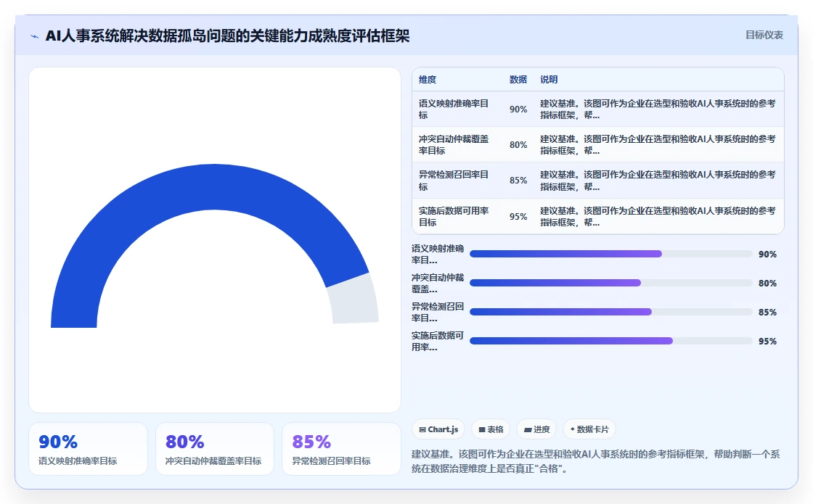Select the Chart.js tag chip
813x504 pixels.
tap(438, 429)
